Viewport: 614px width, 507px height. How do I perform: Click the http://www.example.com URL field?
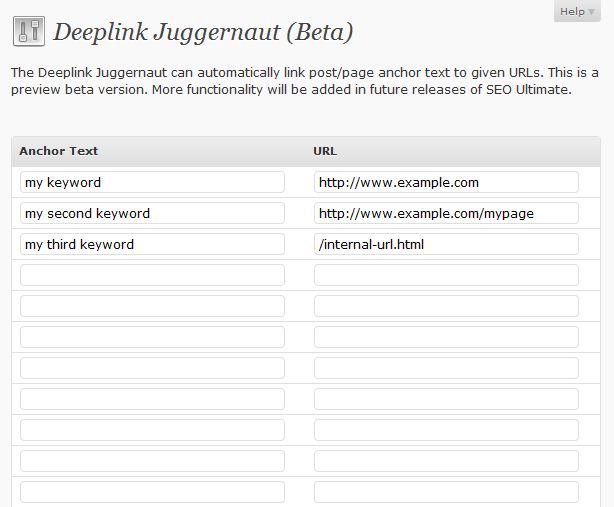pyautogui.click(x=446, y=182)
